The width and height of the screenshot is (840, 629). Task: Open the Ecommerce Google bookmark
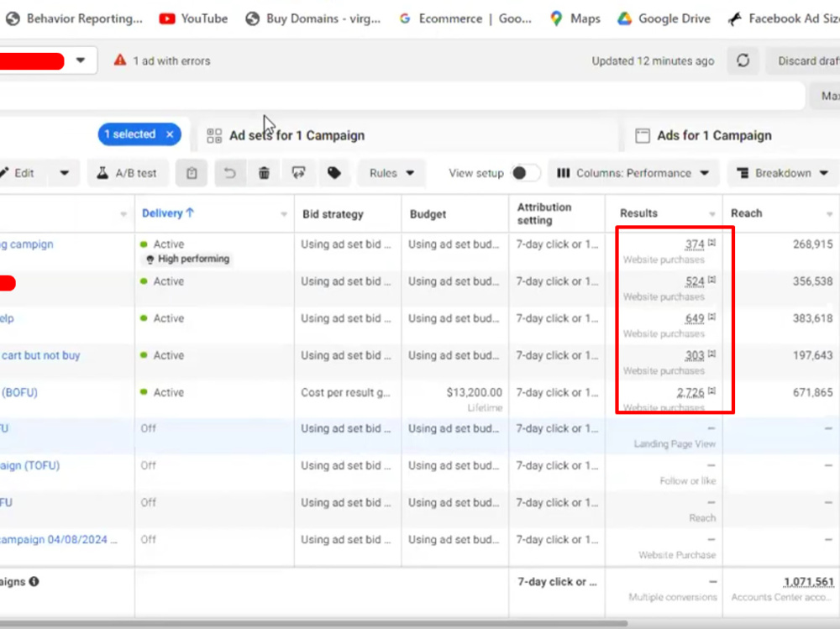pyautogui.click(x=465, y=18)
